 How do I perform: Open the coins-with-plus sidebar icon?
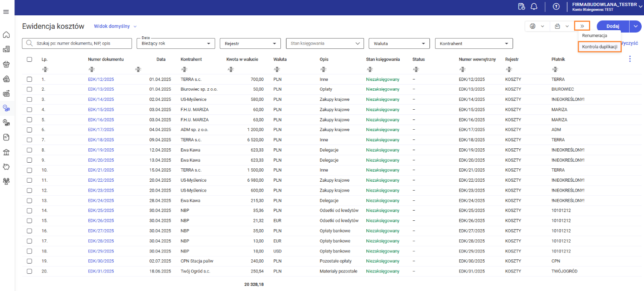click(x=7, y=122)
